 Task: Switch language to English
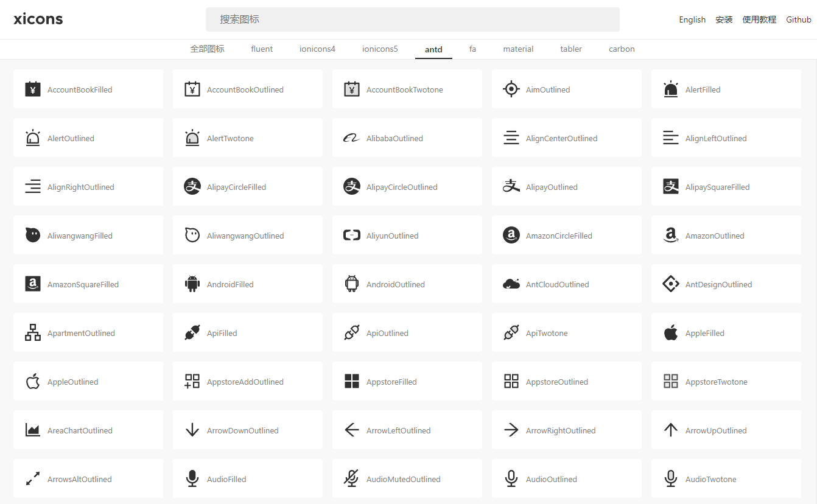point(692,19)
